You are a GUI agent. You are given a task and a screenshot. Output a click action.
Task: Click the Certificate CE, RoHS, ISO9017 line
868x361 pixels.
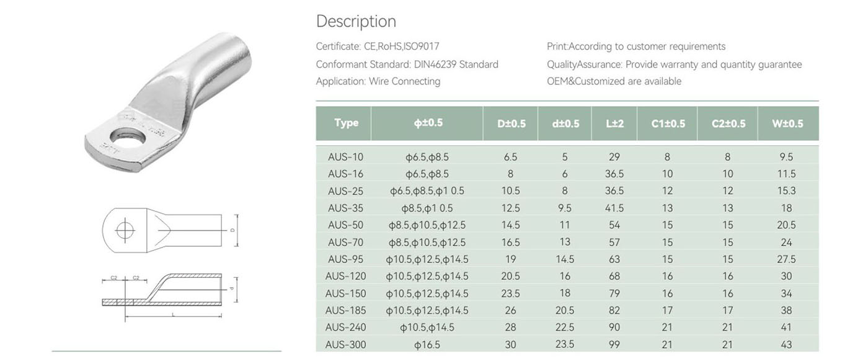(378, 47)
